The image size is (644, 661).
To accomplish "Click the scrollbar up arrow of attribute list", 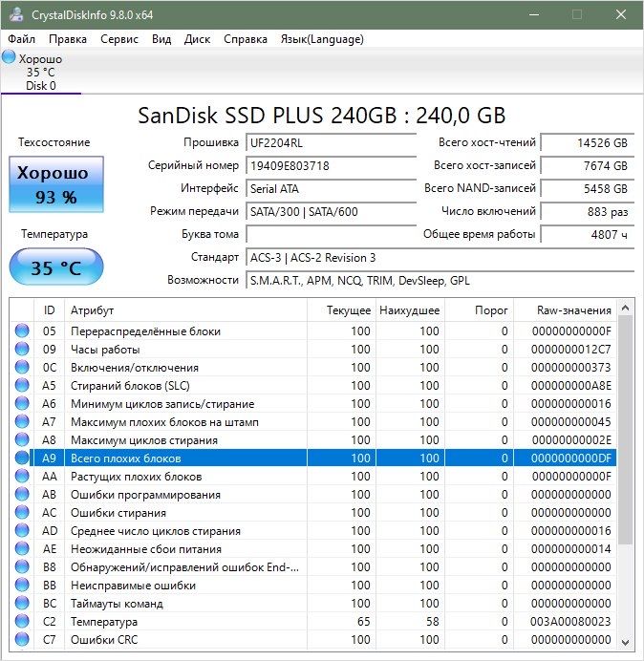I will pos(626,309).
